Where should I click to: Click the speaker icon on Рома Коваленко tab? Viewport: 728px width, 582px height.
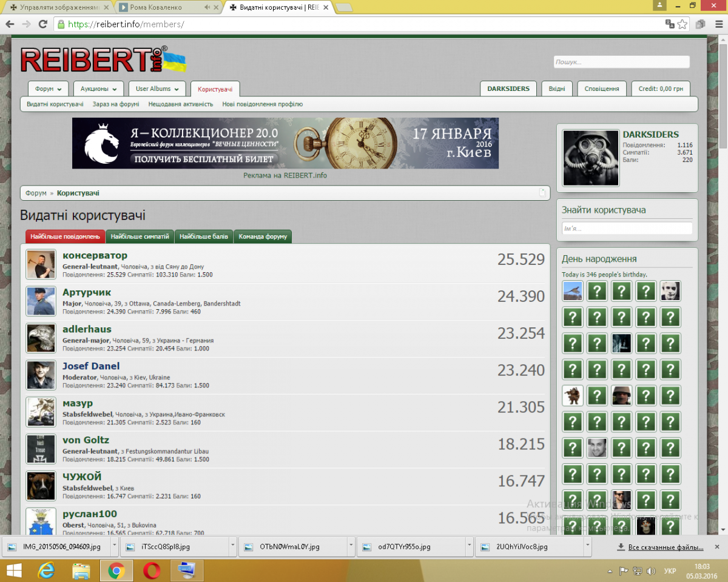(207, 7)
